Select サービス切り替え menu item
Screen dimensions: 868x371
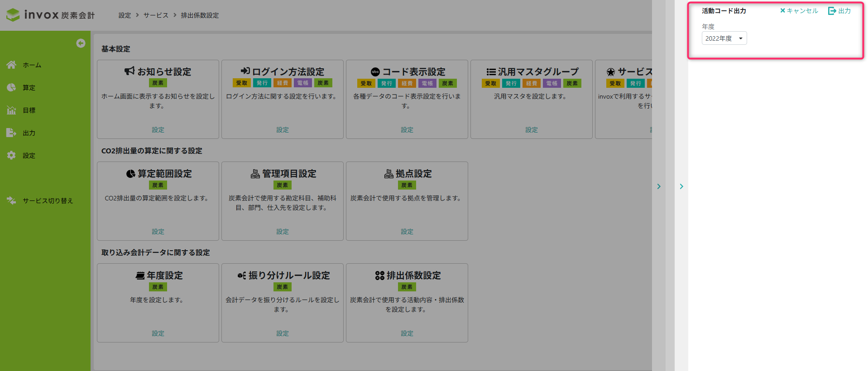click(x=48, y=200)
